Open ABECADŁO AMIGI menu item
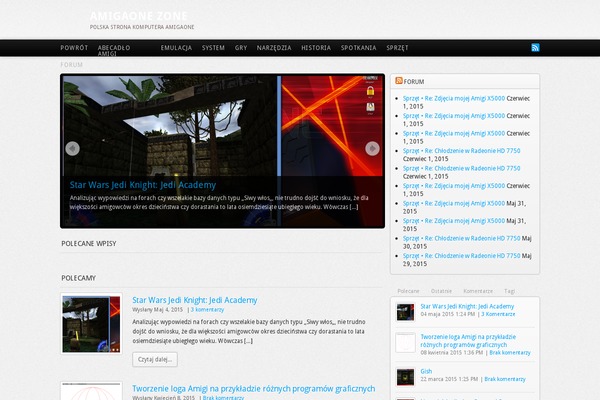Image resolution: width=600 pixels, height=400 pixels. [x=114, y=51]
